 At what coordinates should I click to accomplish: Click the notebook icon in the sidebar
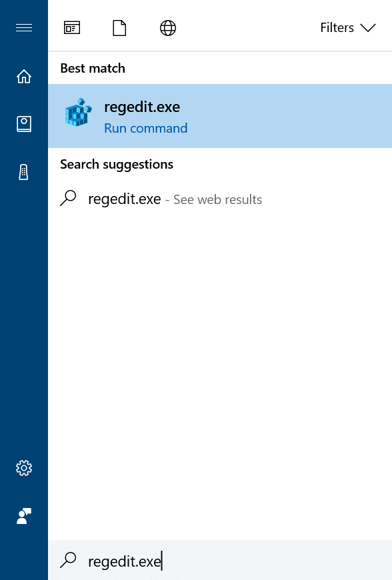pyautogui.click(x=23, y=123)
